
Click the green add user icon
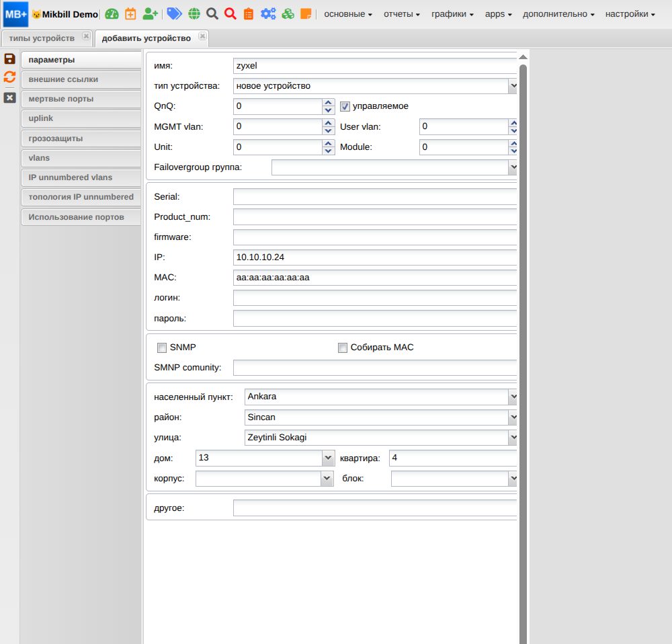(150, 14)
